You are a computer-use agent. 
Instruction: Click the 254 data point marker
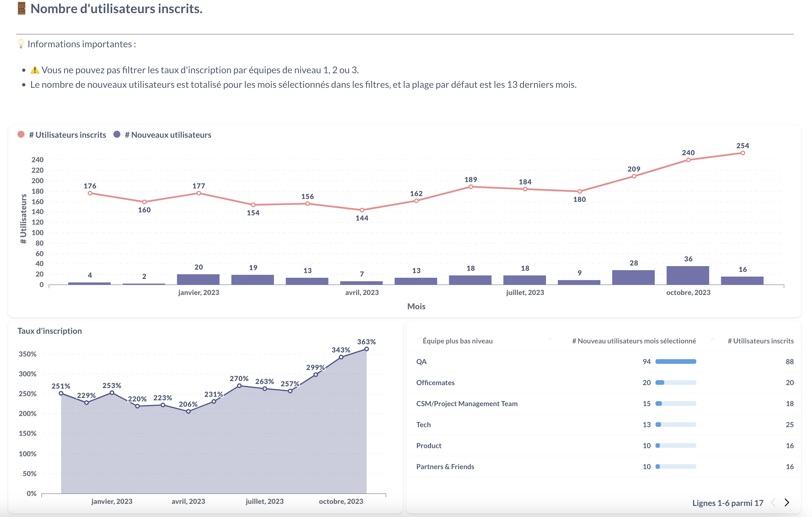point(743,153)
